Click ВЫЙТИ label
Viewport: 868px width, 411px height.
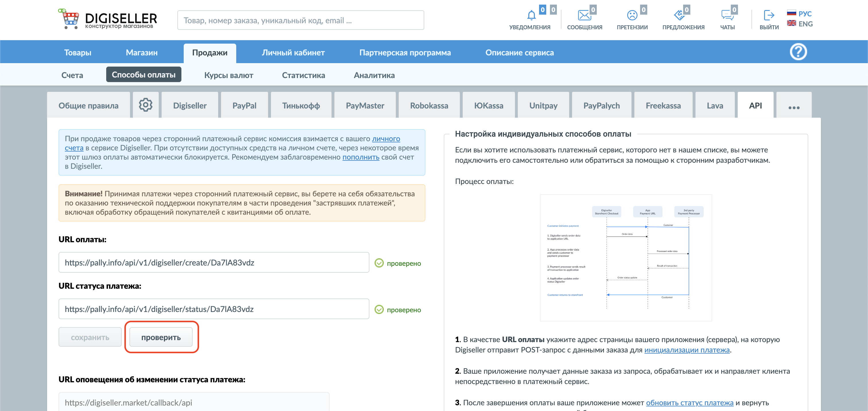coord(769,27)
